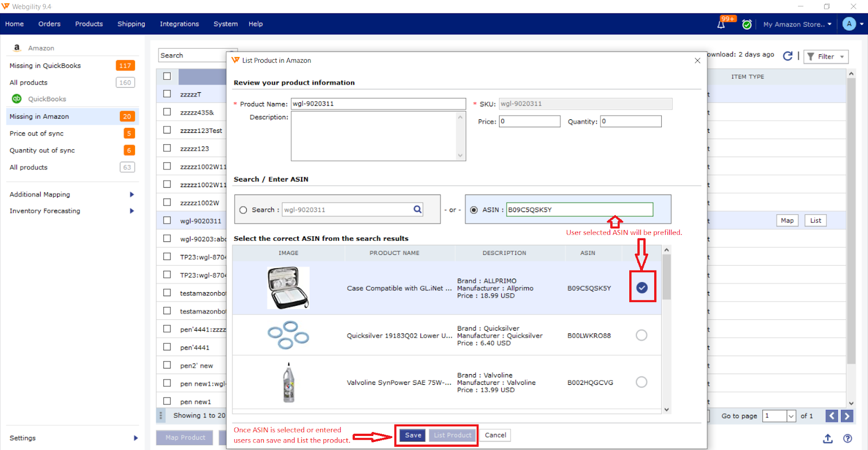The width and height of the screenshot is (868, 450).
Task: Tick checkbox for zzzzzT row
Action: click(167, 94)
